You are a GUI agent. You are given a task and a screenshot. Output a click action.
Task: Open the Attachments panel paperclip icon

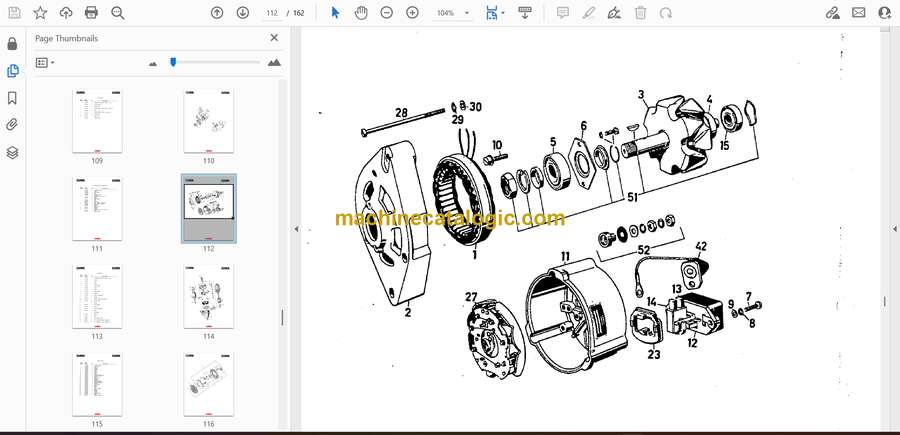pos(12,125)
